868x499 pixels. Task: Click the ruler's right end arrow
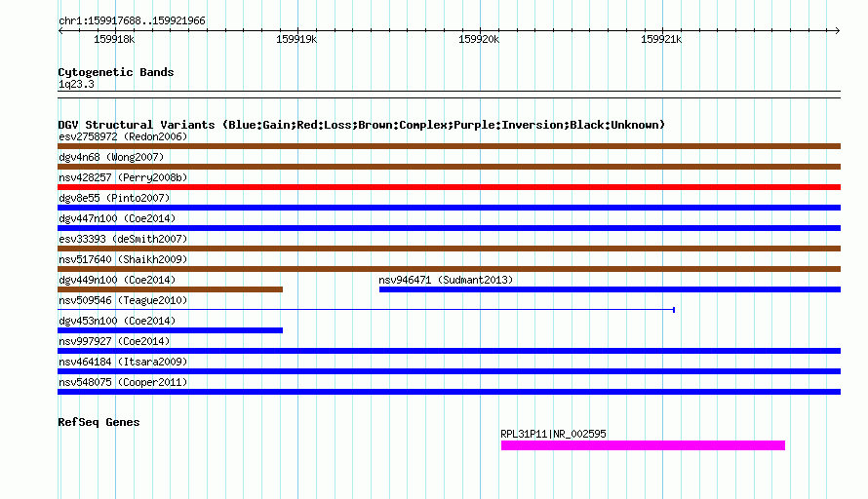click(x=838, y=30)
